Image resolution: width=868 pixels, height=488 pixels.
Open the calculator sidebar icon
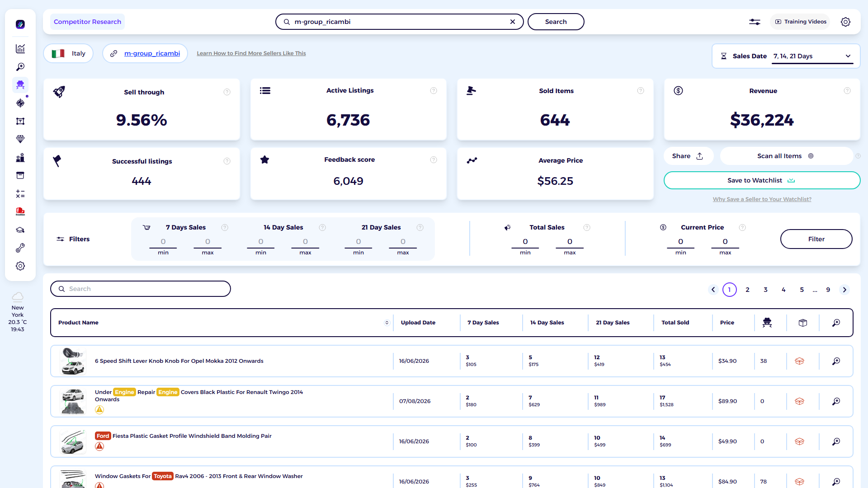click(20, 193)
